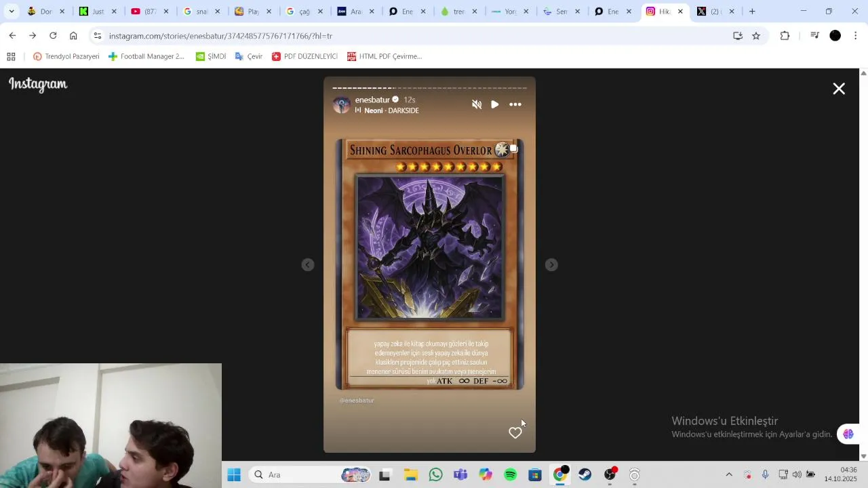The height and width of the screenshot is (488, 868).
Task: Open the Neoni DARKSIDE music label
Action: coord(387,110)
